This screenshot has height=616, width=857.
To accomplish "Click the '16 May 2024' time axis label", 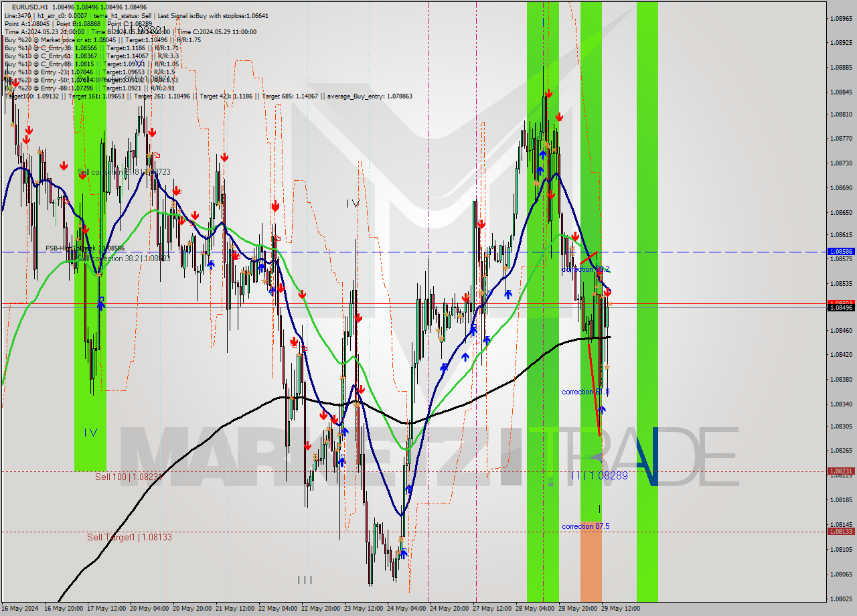I will (x=20, y=609).
